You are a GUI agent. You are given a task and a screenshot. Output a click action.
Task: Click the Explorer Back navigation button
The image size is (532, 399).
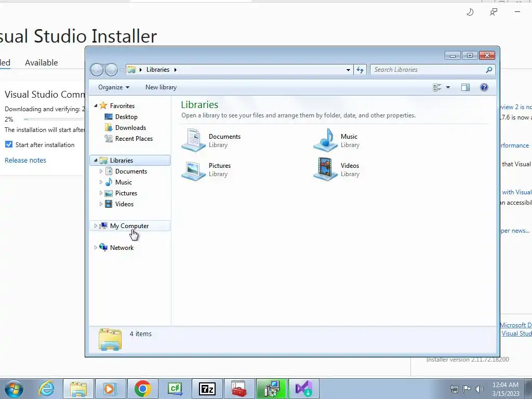point(97,70)
